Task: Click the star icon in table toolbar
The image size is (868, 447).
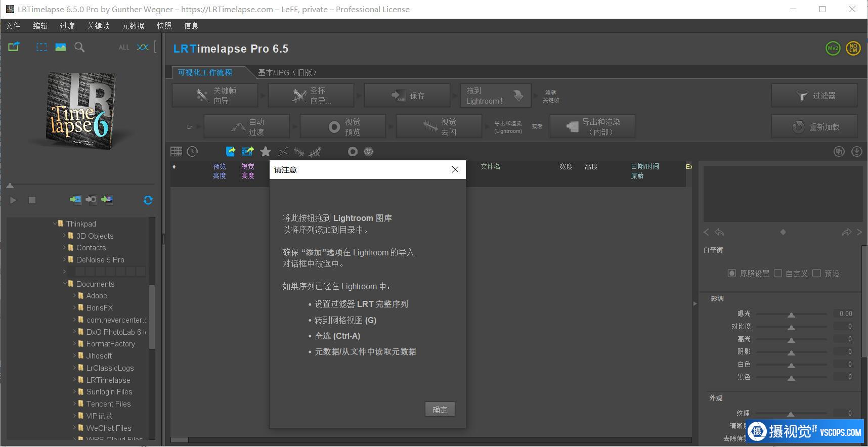Action: (x=266, y=152)
